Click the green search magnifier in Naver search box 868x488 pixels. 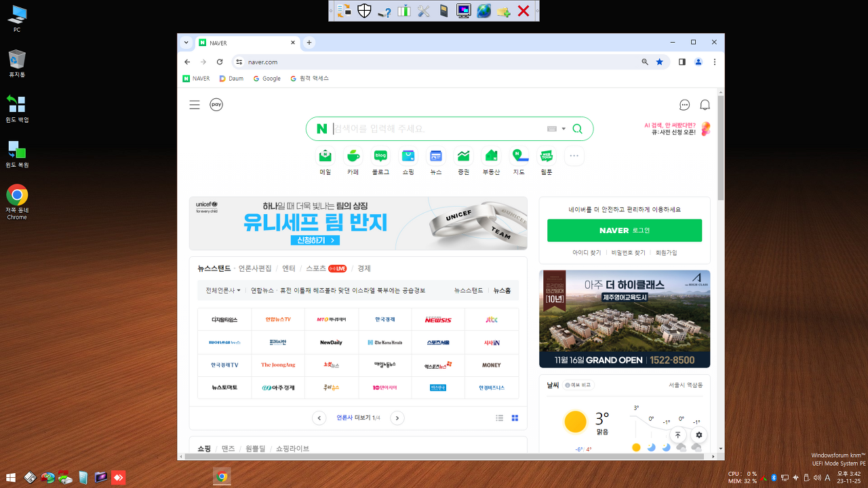[578, 129]
